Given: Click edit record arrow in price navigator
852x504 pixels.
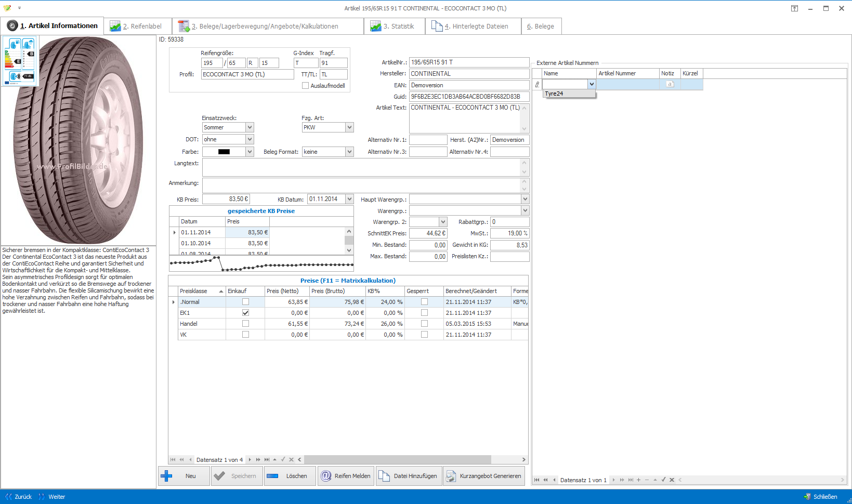Looking at the screenshot, I should click(275, 460).
